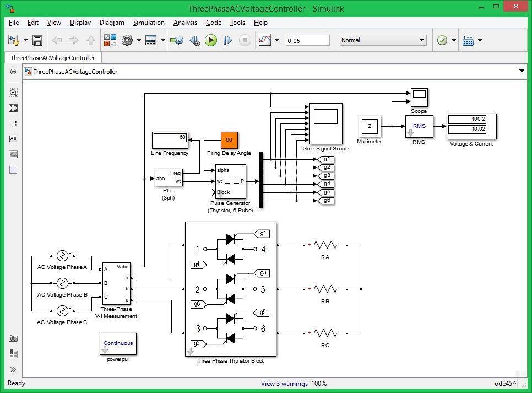Image resolution: width=532 pixels, height=393 pixels.
Task: Click the Build Model icon
Action: click(x=468, y=40)
